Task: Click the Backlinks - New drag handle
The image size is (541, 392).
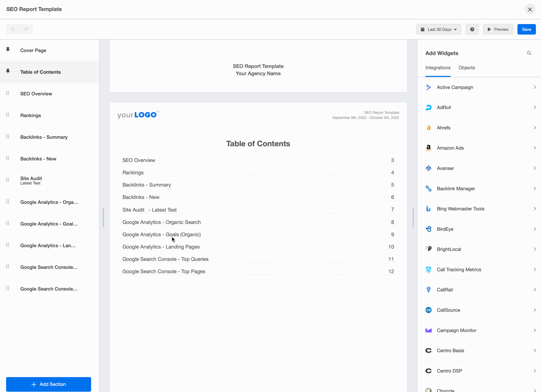Action: 7,158
